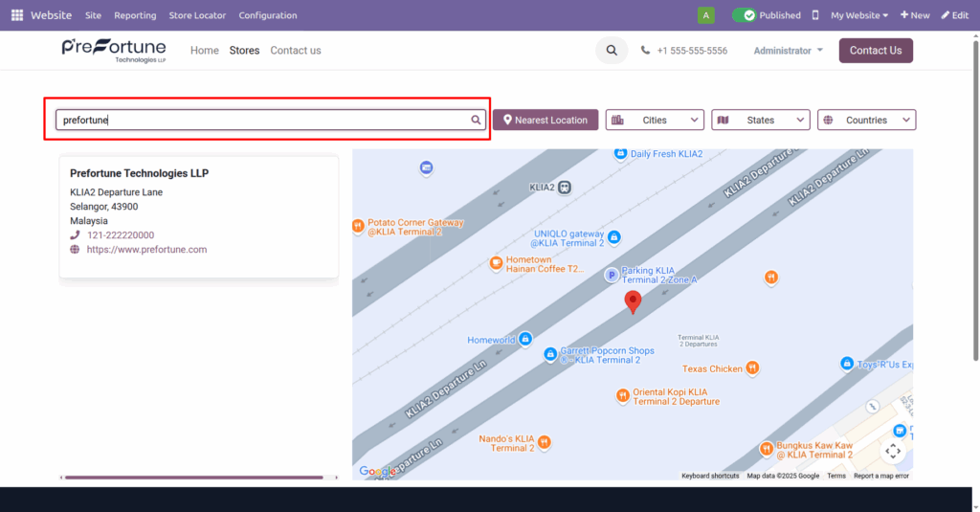Click header phone number +1 555-555-5556
Screen dimensions: 980x512
coord(692,51)
